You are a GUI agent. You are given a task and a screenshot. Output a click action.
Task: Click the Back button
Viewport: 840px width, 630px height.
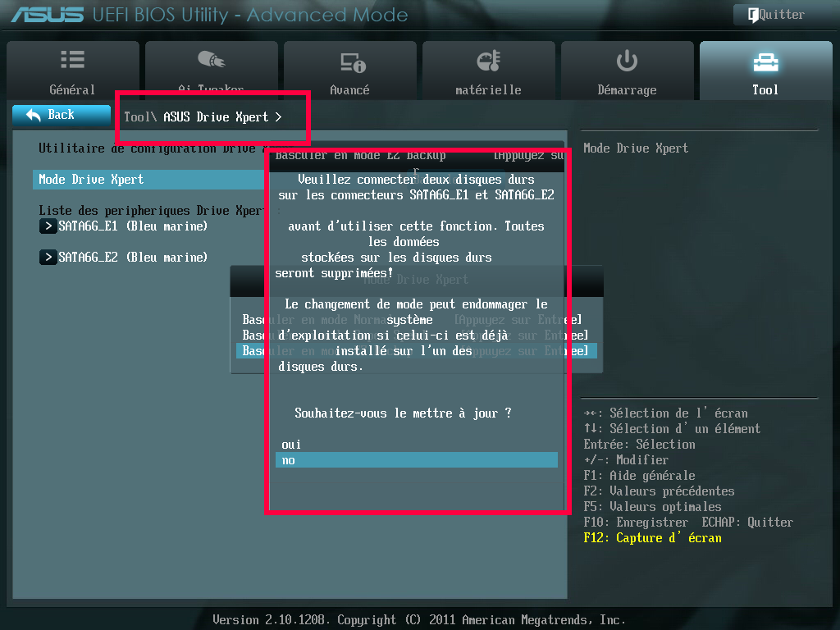61,115
